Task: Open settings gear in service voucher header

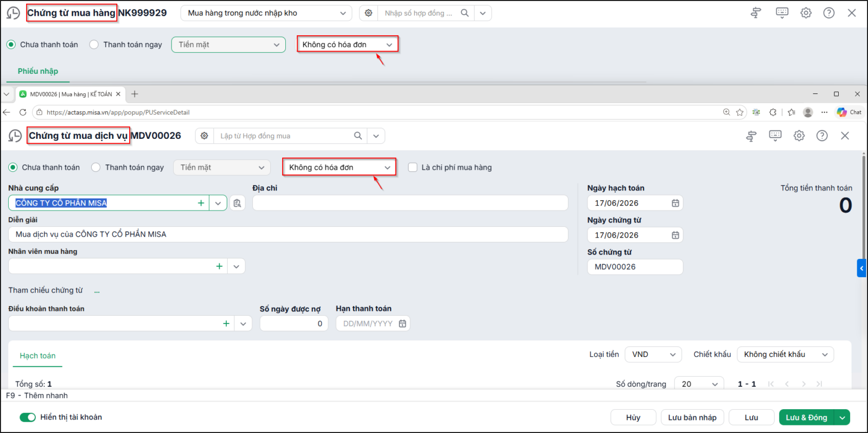Action: coord(799,136)
